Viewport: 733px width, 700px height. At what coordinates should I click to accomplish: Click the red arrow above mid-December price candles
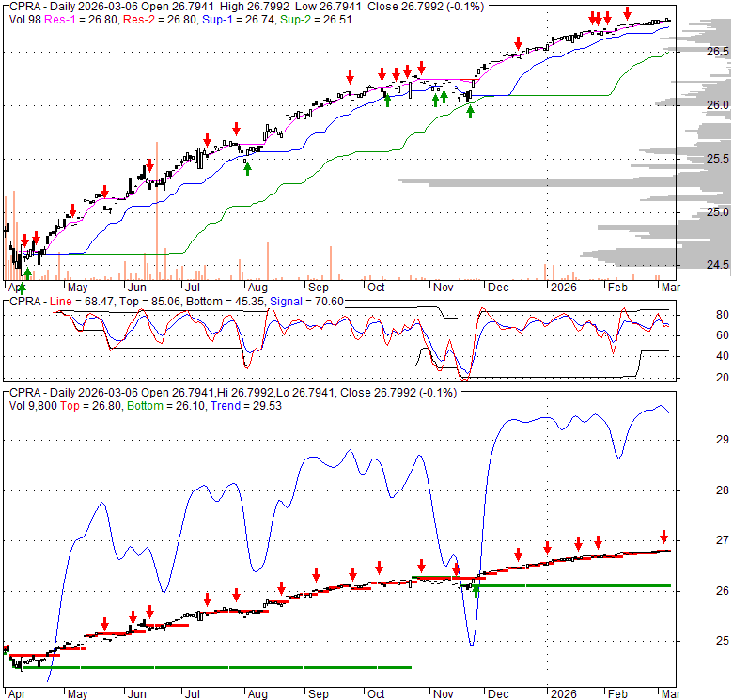518,43
